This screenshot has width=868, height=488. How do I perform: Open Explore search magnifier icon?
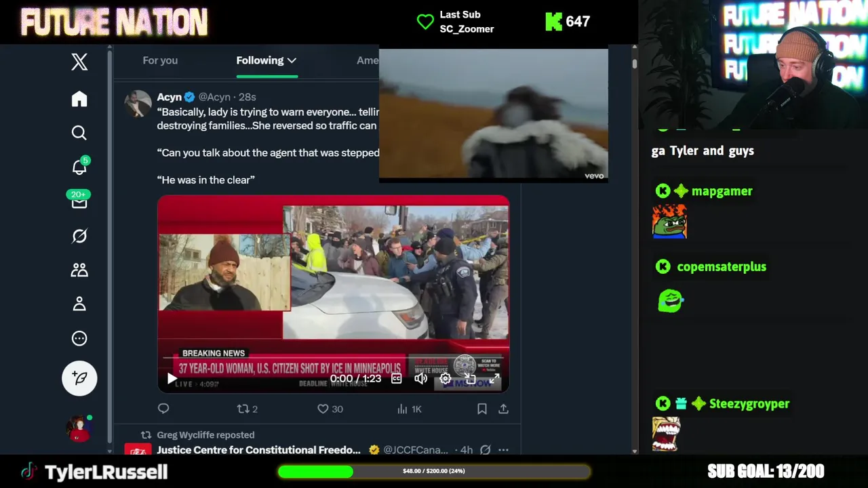click(79, 133)
